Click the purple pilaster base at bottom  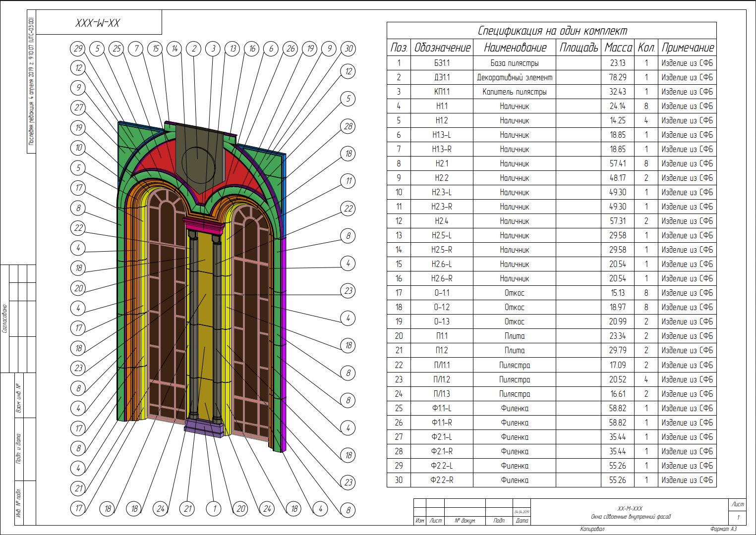coord(204,428)
